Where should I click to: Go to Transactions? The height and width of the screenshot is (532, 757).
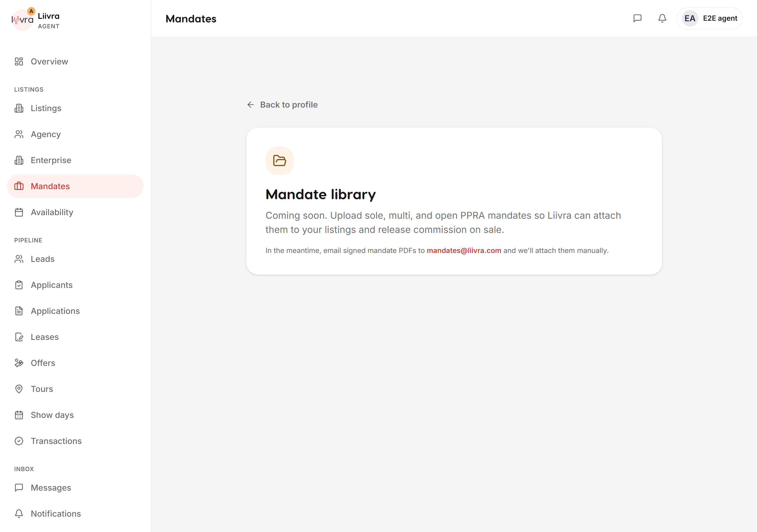pos(75,441)
